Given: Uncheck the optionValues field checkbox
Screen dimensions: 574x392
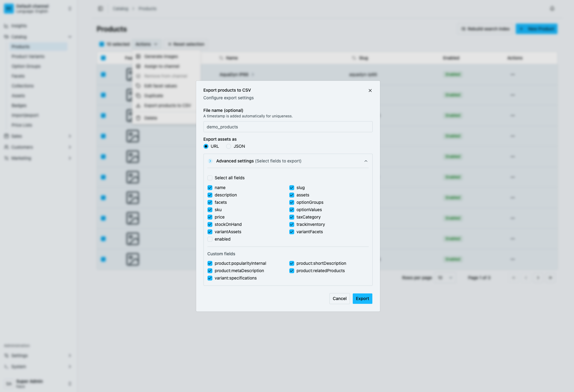Looking at the screenshot, I should tap(292, 210).
